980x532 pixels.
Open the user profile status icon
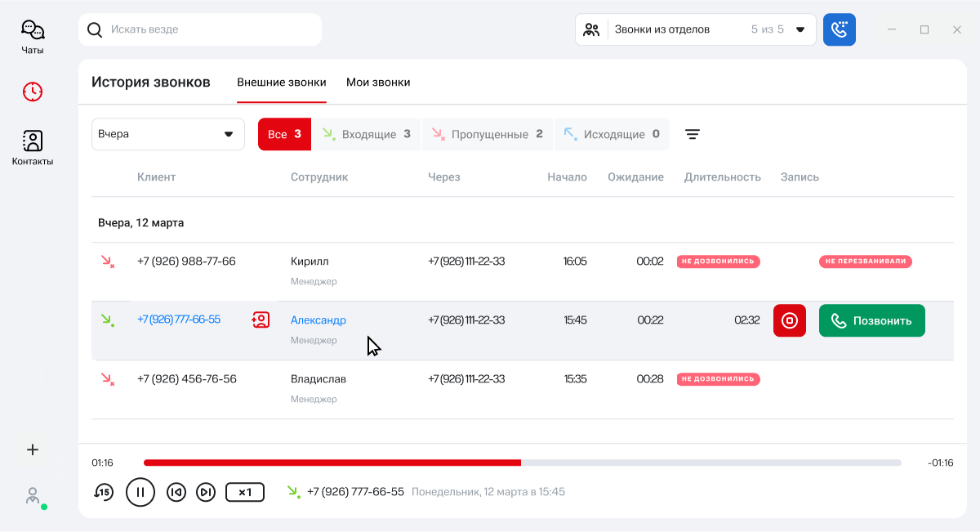33,496
